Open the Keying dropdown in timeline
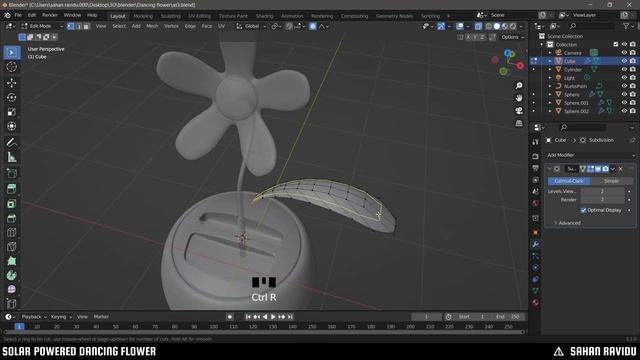This screenshot has height=360, width=640. [61, 317]
